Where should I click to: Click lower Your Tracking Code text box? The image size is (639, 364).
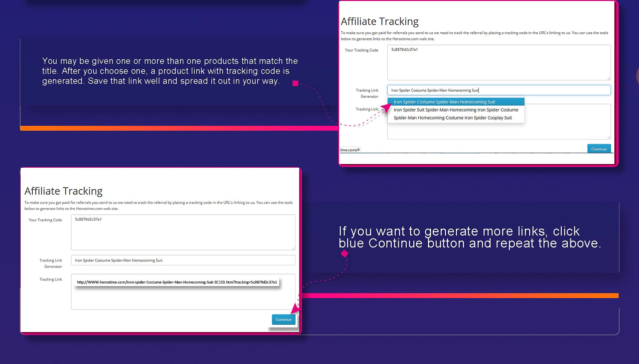[183, 232]
